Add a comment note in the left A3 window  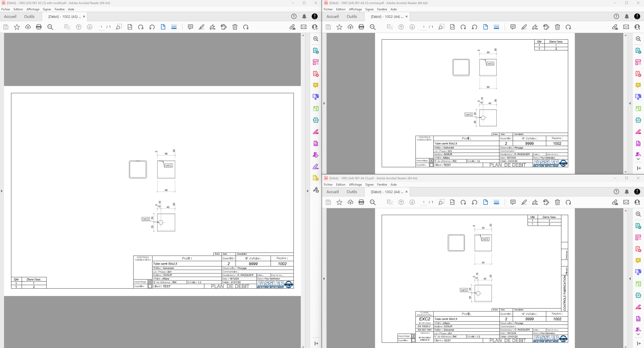click(190, 27)
